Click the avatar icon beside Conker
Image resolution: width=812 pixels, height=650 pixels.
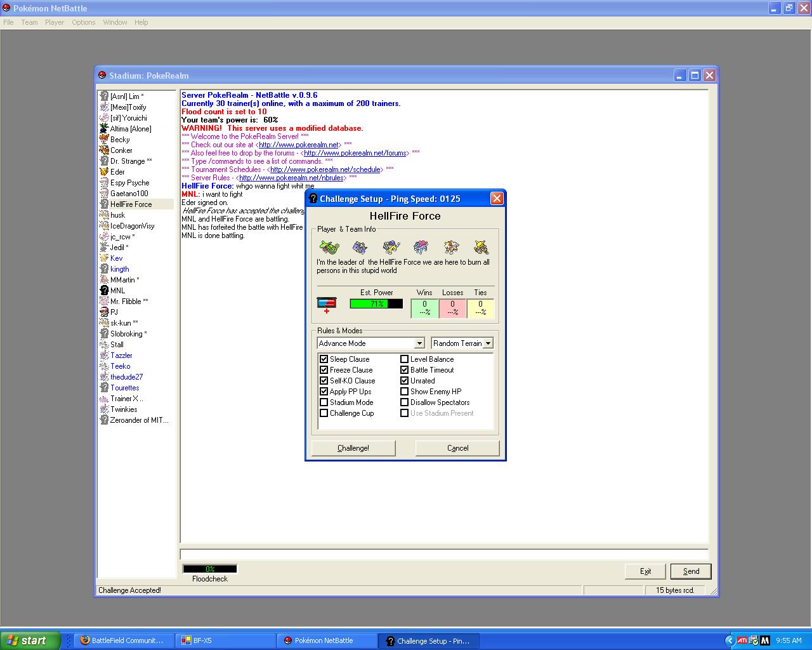click(104, 150)
